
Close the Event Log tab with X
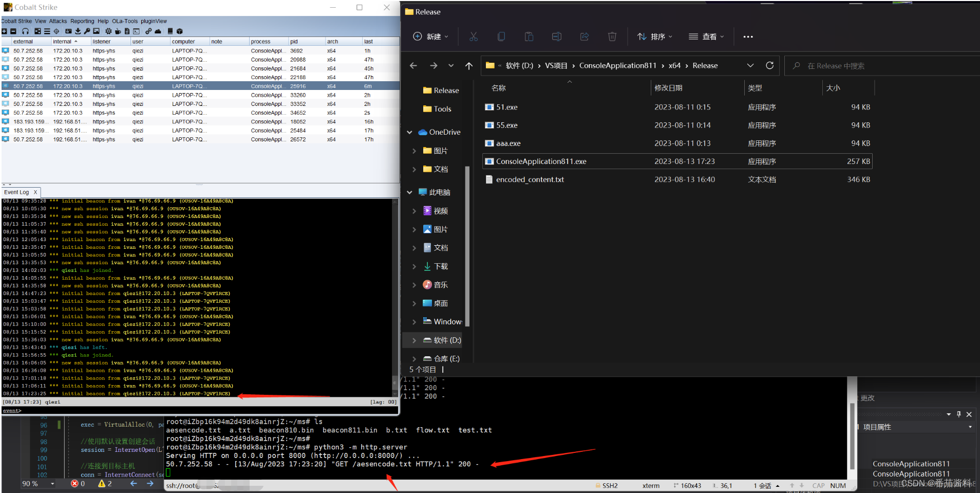(x=35, y=192)
